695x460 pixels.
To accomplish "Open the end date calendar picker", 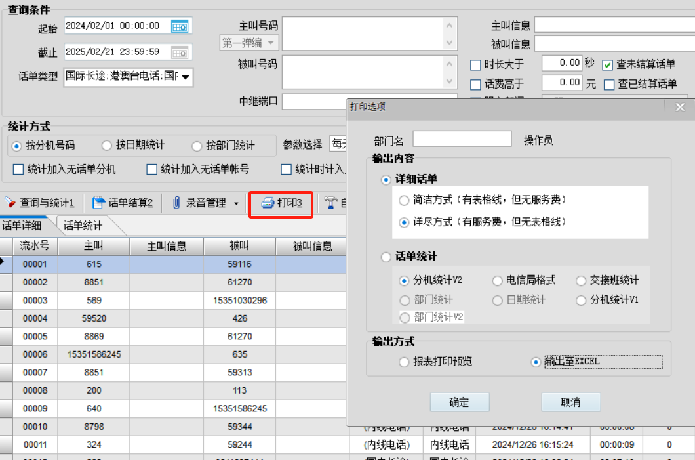I will pyautogui.click(x=180, y=53).
